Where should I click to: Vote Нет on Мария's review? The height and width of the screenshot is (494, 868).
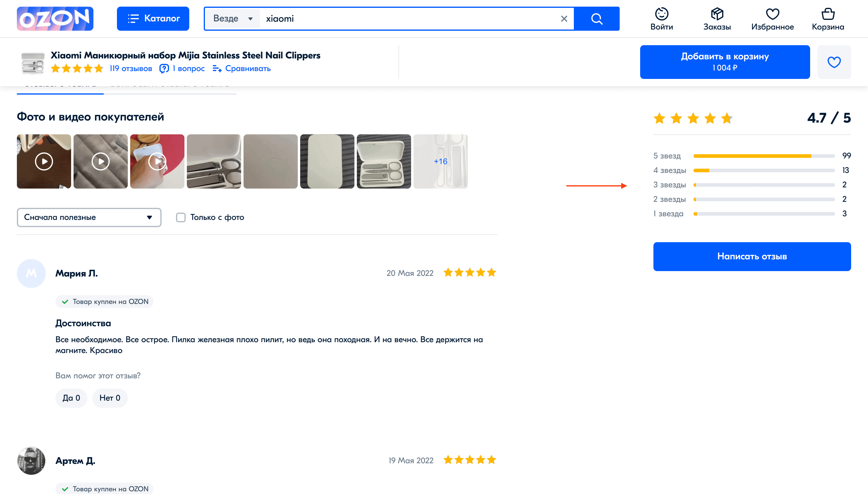point(110,398)
